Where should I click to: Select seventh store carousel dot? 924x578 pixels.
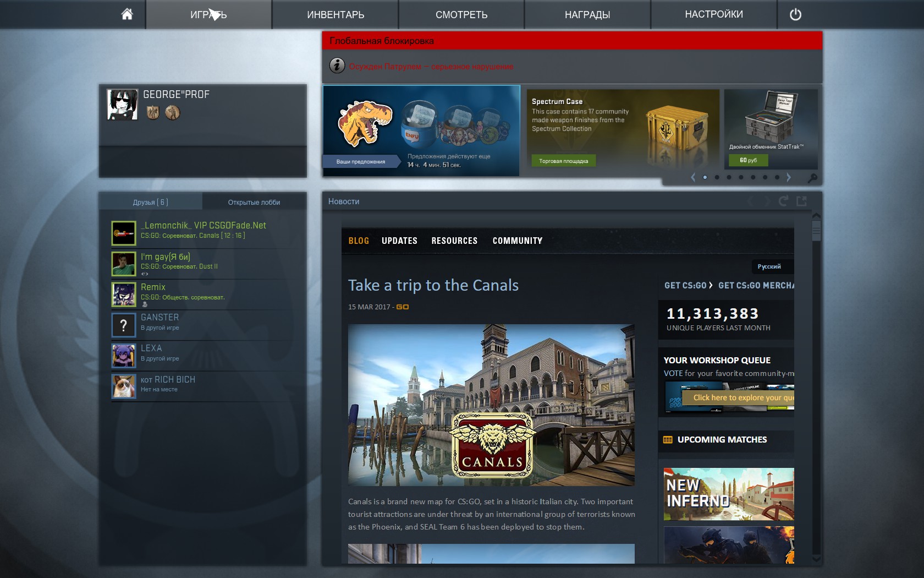(x=777, y=177)
